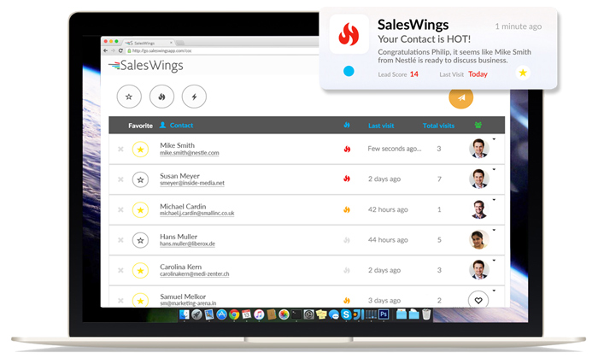Unfavorite Mike Smith with the star
The height and width of the screenshot is (364, 598).
pos(140,150)
